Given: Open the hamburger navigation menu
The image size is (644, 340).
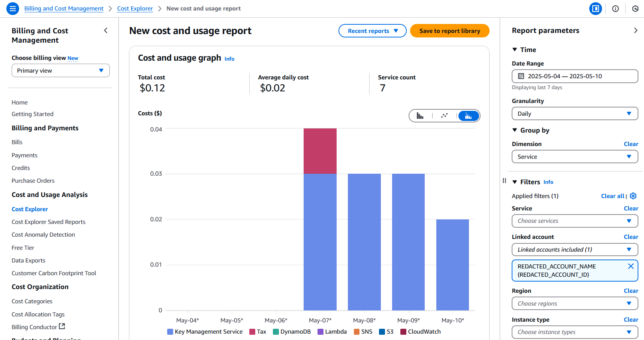Looking at the screenshot, I should click(12, 8).
